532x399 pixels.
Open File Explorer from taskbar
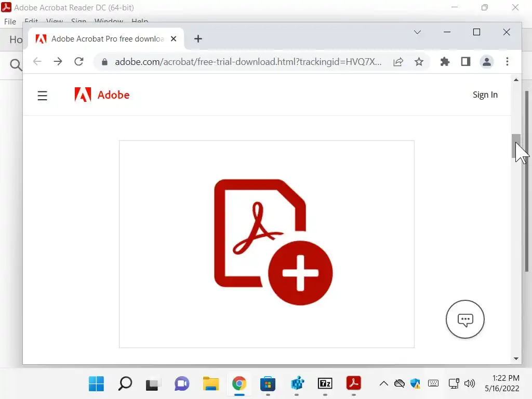pos(211,384)
